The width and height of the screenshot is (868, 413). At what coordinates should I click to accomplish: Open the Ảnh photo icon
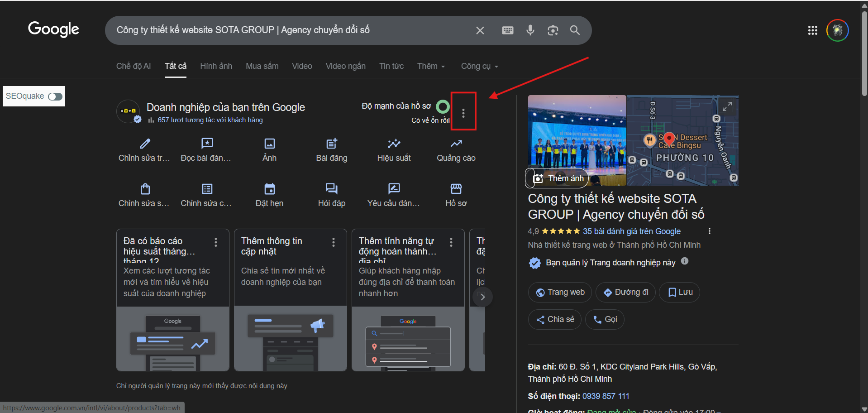(269, 143)
